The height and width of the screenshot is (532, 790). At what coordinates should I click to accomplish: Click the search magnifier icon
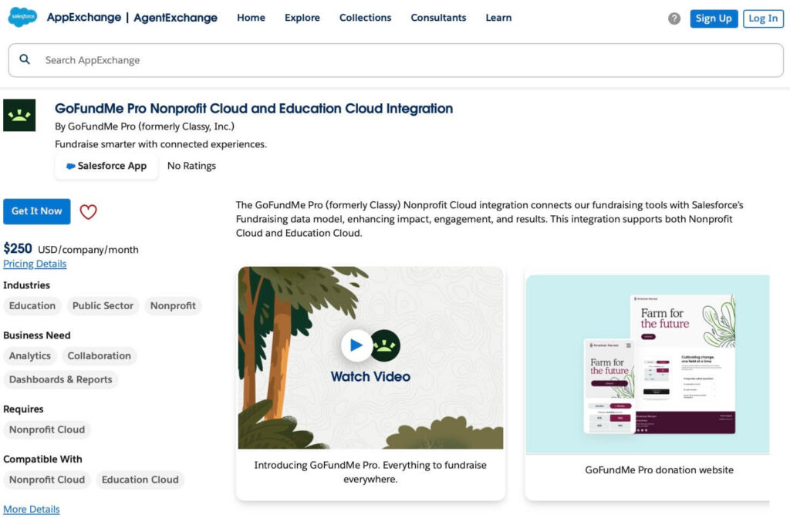pos(25,59)
